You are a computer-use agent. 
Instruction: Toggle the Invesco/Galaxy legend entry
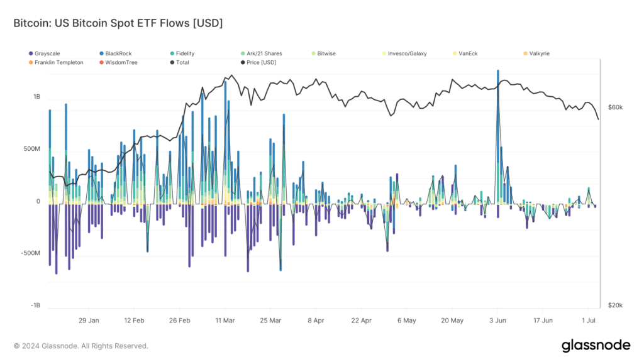tap(404, 53)
